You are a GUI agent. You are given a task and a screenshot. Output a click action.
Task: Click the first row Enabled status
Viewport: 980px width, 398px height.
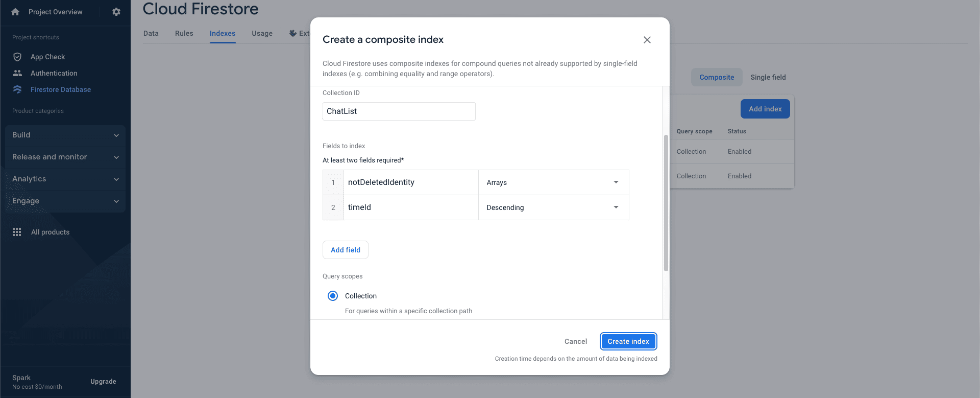pos(739,152)
